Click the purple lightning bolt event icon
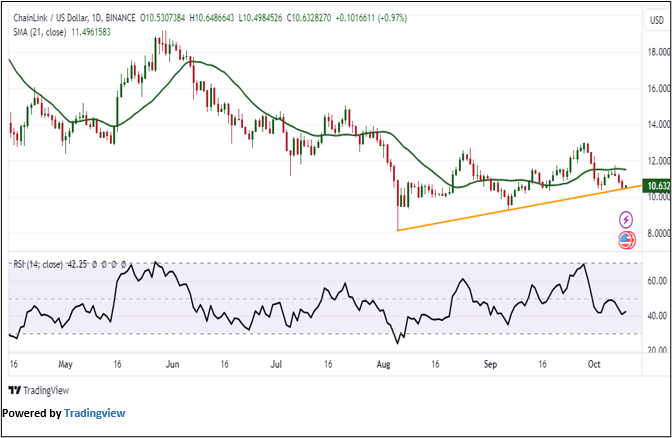This screenshot has height=438, width=672. 626,220
